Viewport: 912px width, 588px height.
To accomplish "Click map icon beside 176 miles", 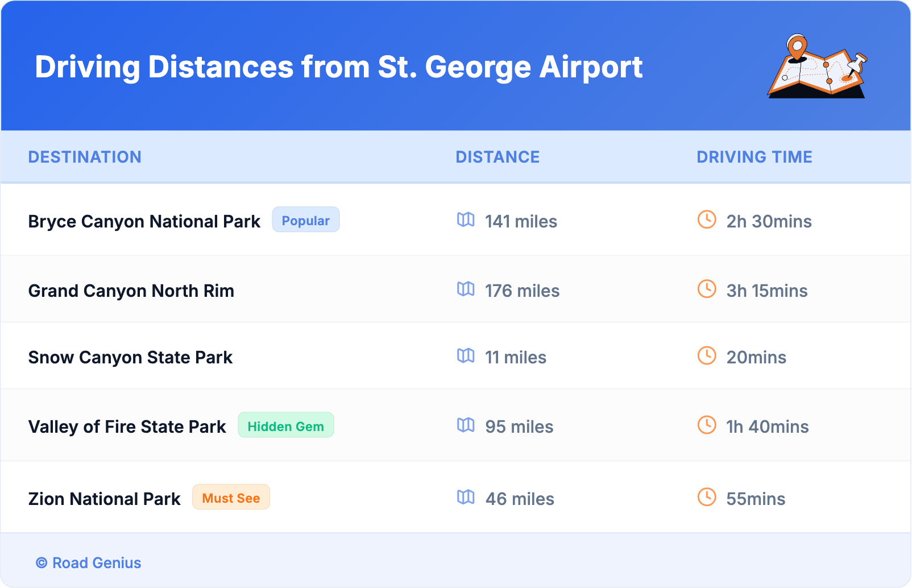I will tap(466, 289).
